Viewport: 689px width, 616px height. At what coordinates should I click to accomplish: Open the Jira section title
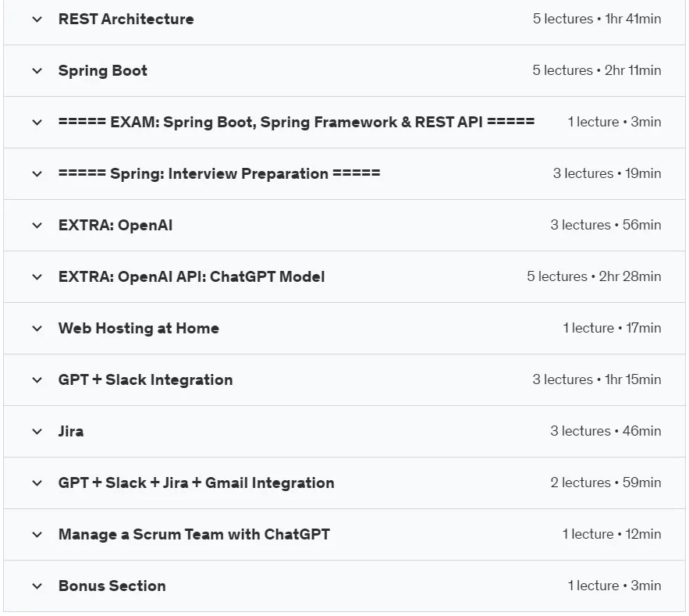pyautogui.click(x=71, y=431)
